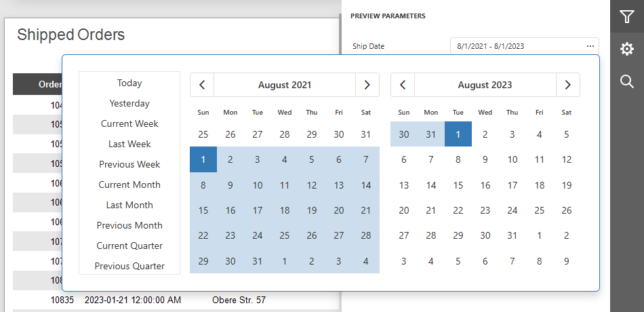Viewport: 644px width, 312px height.
Task: Pick August 27 in the 2021 calendar
Action: 339,235
